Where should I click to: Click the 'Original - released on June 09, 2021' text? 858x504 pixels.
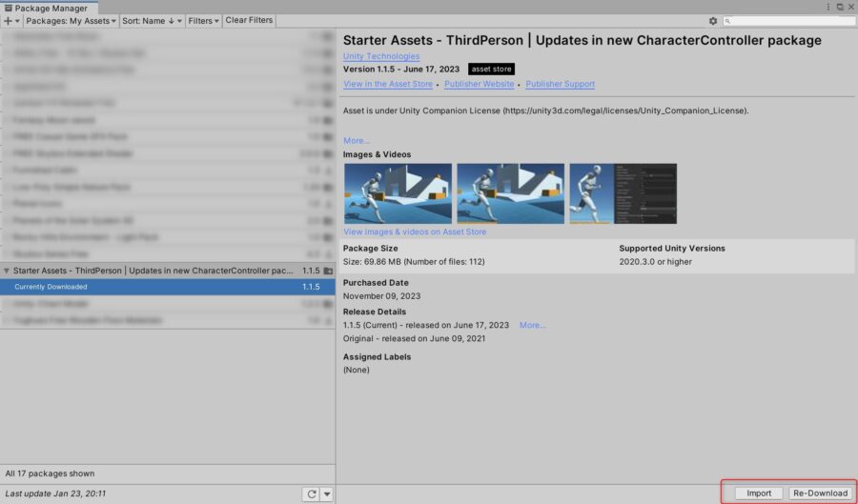click(415, 338)
